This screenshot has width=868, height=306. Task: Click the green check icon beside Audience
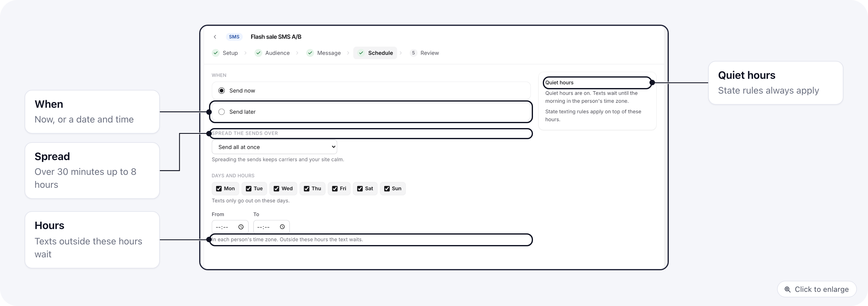tap(258, 53)
